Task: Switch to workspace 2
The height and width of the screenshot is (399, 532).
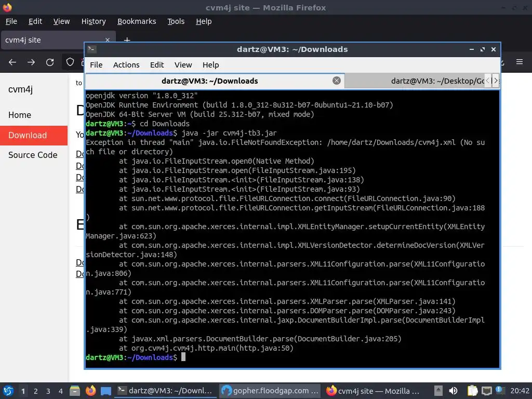Action: point(36,391)
